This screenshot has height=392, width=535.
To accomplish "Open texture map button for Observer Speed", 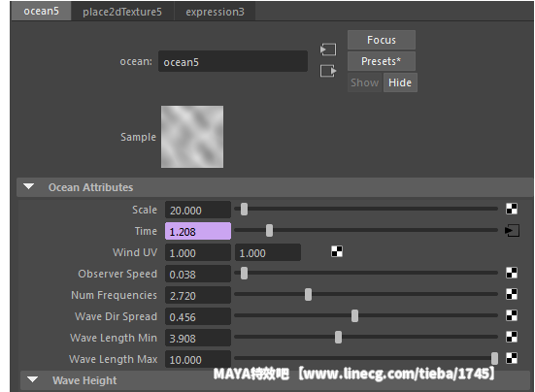I will pos(512,273).
